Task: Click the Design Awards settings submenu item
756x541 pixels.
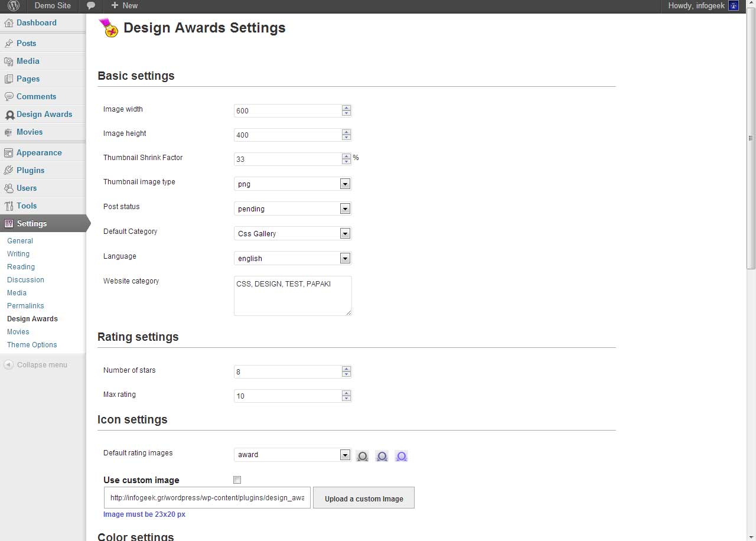Action: pyautogui.click(x=32, y=319)
